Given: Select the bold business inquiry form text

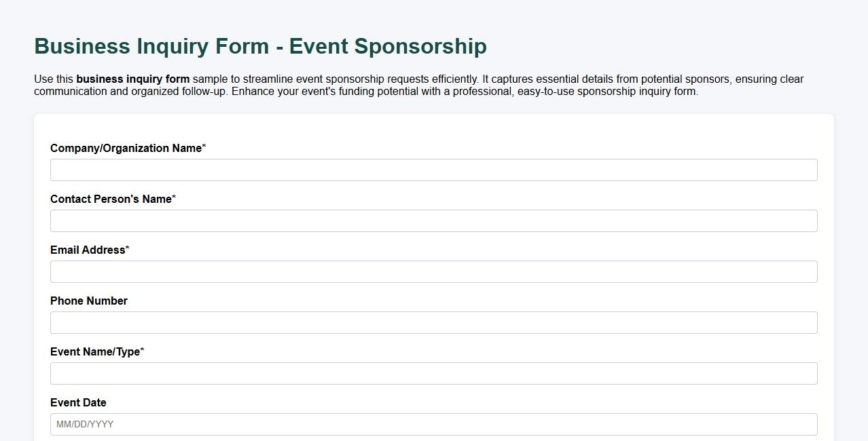Looking at the screenshot, I should pyautogui.click(x=132, y=79).
